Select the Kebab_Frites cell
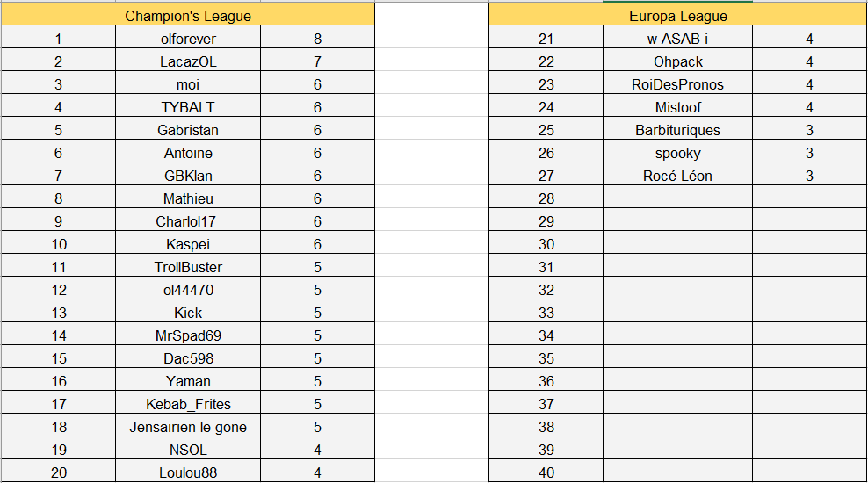 click(x=188, y=404)
